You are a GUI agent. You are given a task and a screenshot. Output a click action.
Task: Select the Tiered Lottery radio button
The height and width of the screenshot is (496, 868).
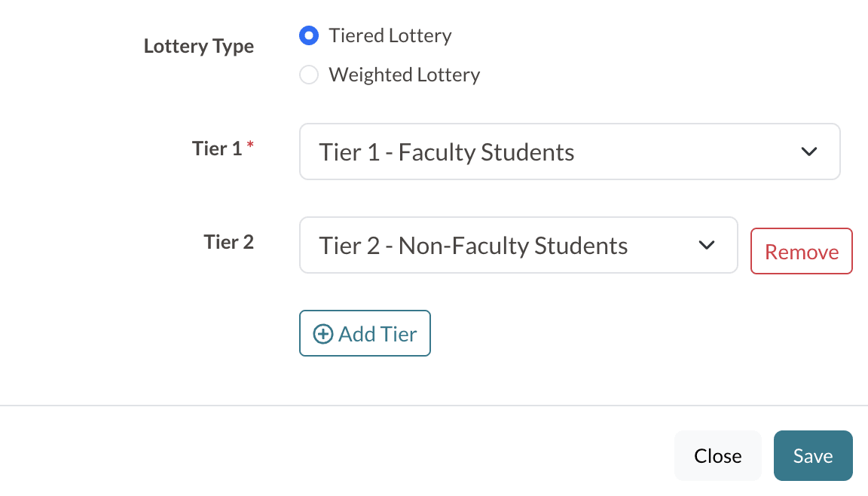[309, 35]
